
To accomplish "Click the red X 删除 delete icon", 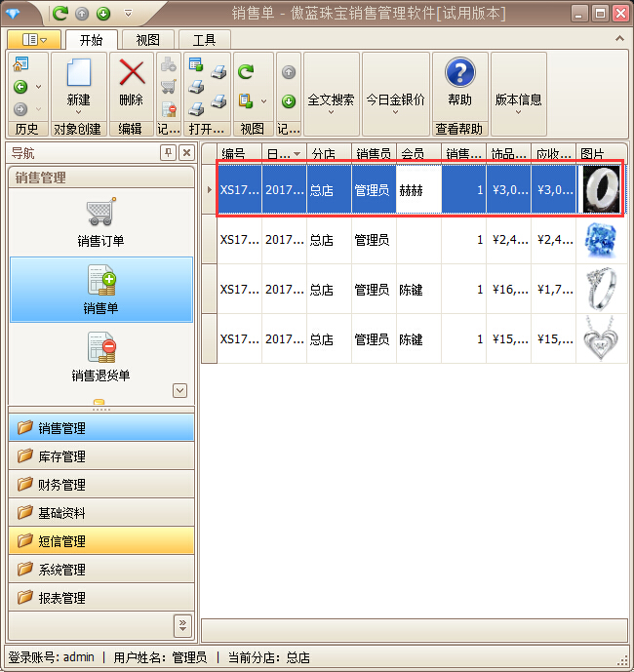I will [131, 75].
